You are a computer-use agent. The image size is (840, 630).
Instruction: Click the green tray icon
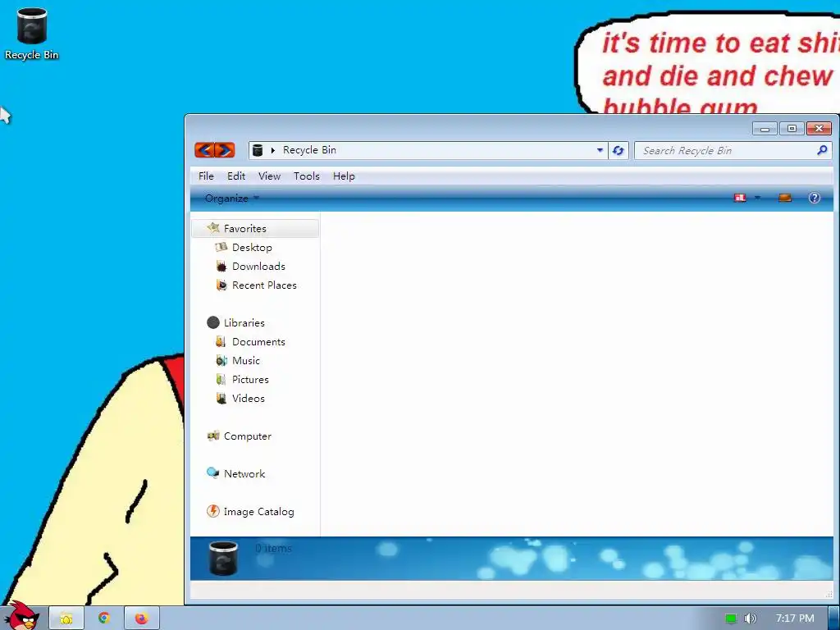(x=731, y=619)
